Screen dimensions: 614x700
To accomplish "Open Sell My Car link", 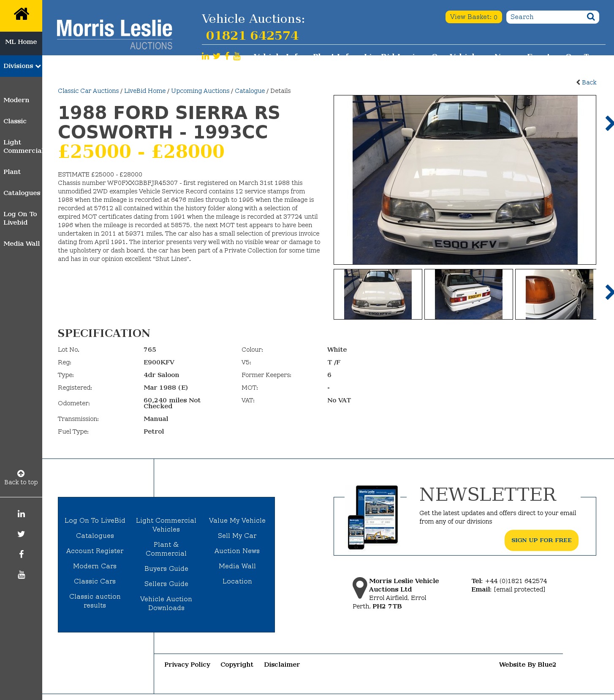I will [237, 536].
